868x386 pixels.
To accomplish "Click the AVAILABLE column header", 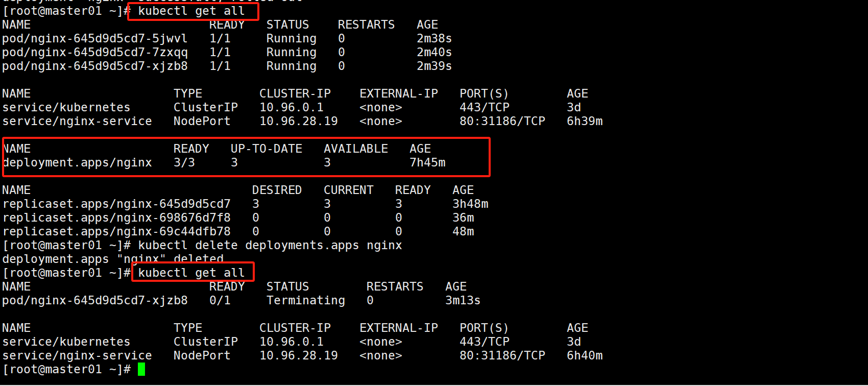I will (355, 149).
